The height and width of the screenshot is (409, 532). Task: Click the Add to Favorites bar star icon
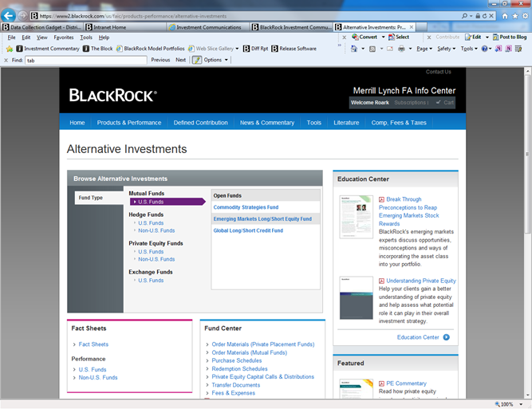click(10, 49)
